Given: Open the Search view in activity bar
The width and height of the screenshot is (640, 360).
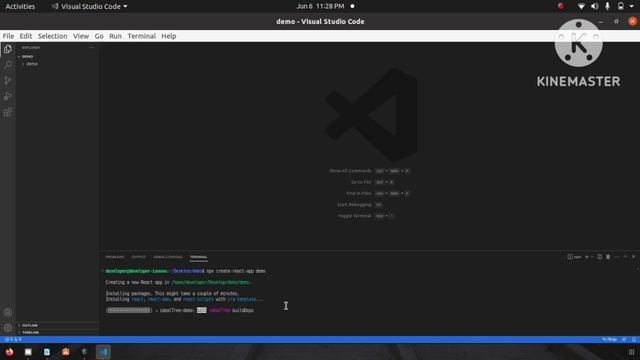Looking at the screenshot, I should (8, 64).
